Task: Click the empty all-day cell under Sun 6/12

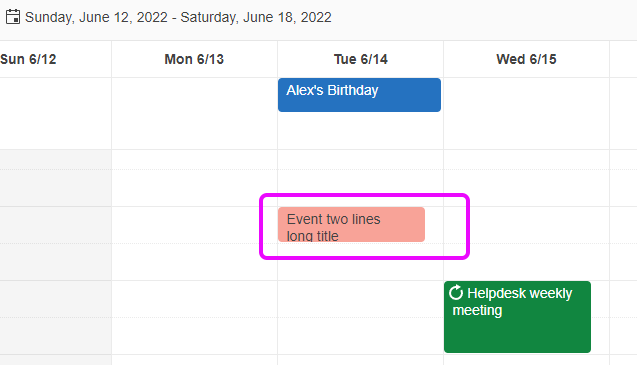Action: coord(55,113)
